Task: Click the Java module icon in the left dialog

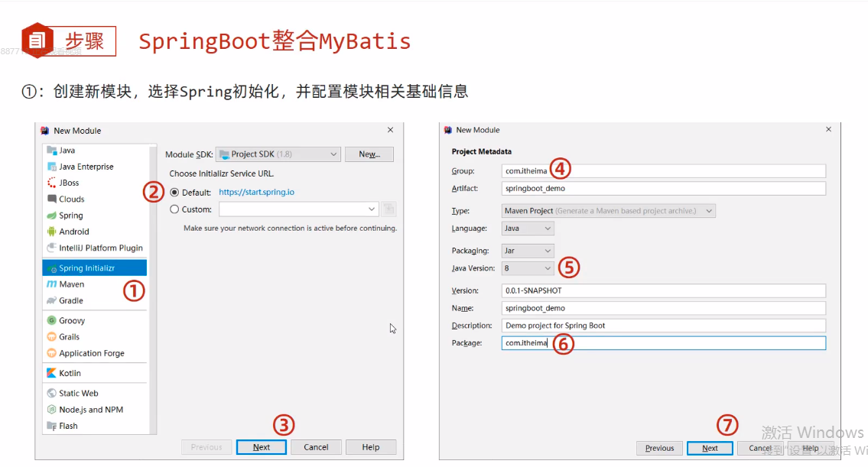Action: pos(52,151)
